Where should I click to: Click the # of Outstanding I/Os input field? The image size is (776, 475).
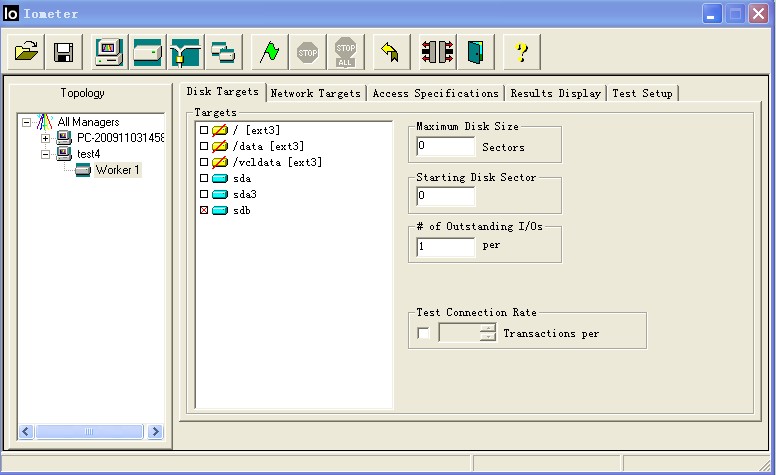pos(445,246)
